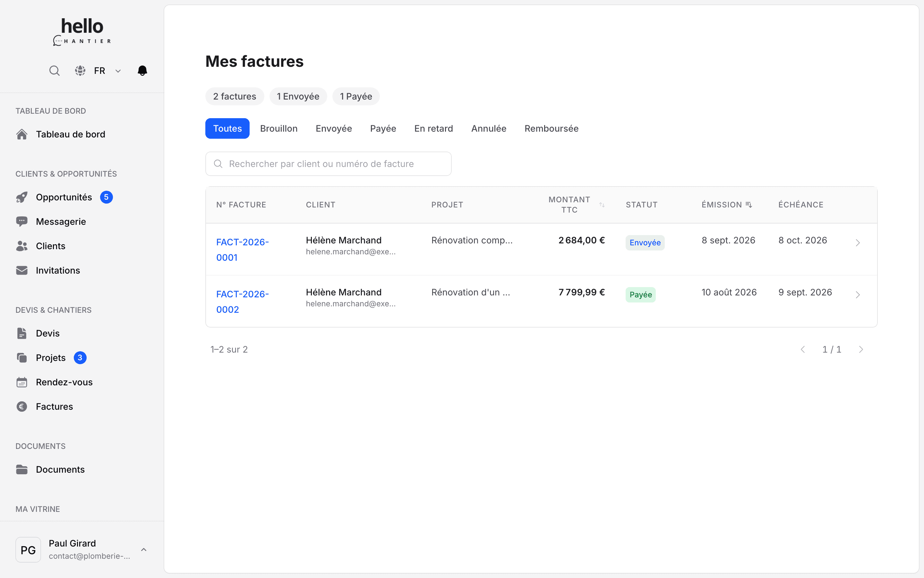Screen dimensions: 924x578
Task: Sort by Montant TTC column arrows
Action: coord(602,205)
